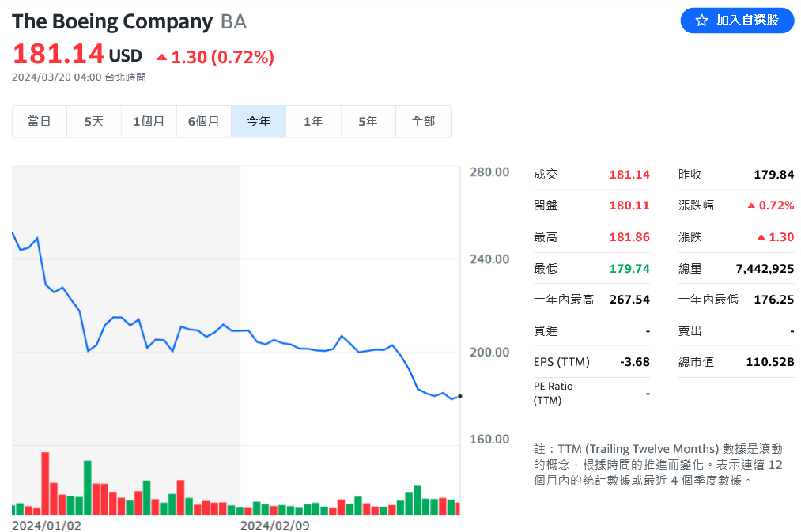The width and height of the screenshot is (801, 532).
Task: Select the 今年 year-to-date tab
Action: tap(259, 122)
